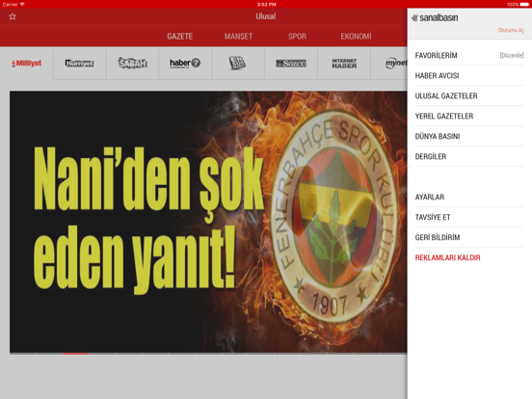Open DERGİLER menu entry

(x=469, y=156)
